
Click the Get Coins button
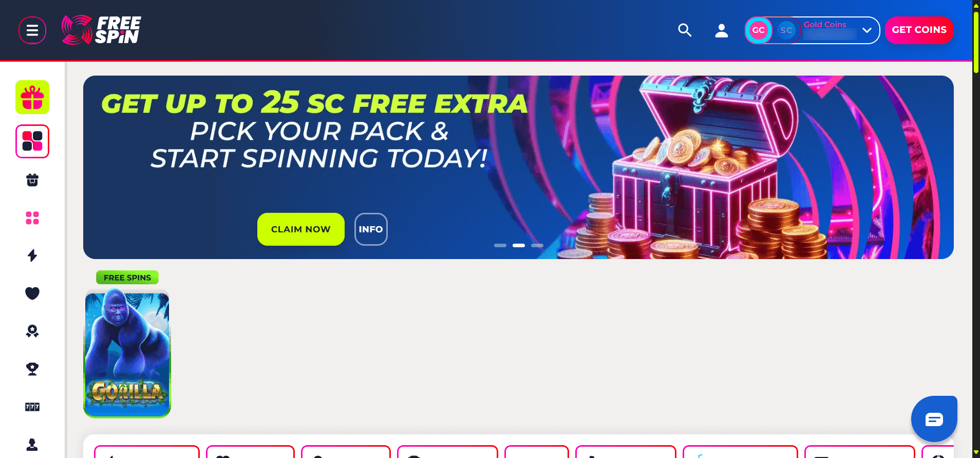click(x=919, y=30)
